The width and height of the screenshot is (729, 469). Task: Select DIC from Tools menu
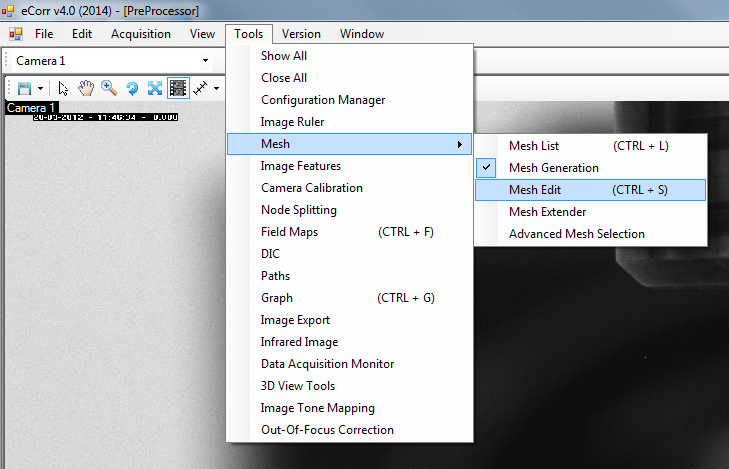tap(349, 254)
